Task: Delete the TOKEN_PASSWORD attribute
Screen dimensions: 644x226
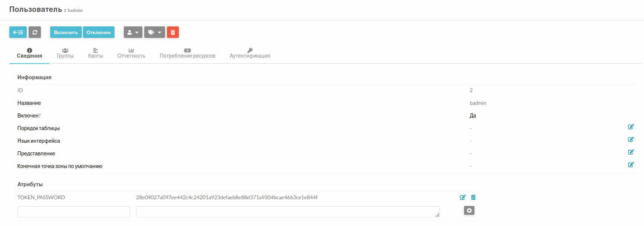Action: [473, 197]
